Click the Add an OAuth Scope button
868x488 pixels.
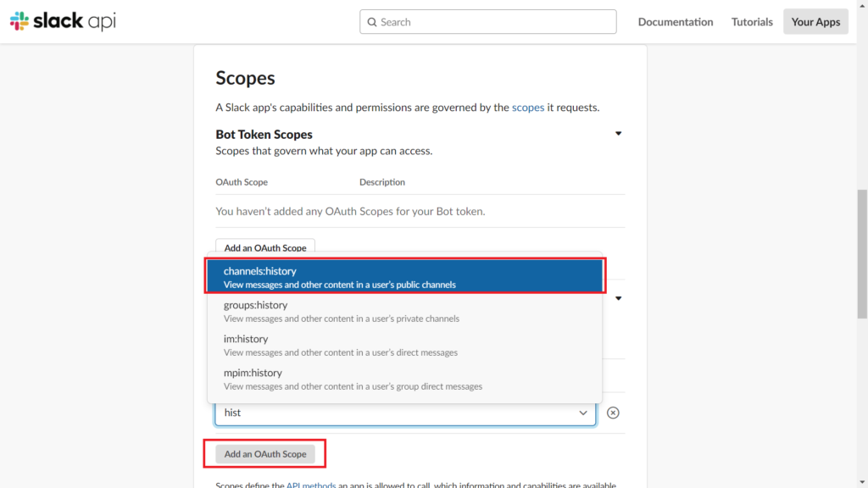pos(264,453)
